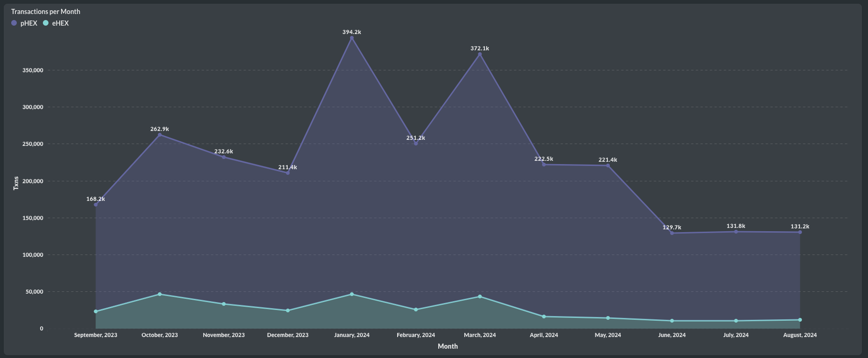868x358 pixels.
Task: Click the April, 2024 axis label
Action: [x=544, y=335]
